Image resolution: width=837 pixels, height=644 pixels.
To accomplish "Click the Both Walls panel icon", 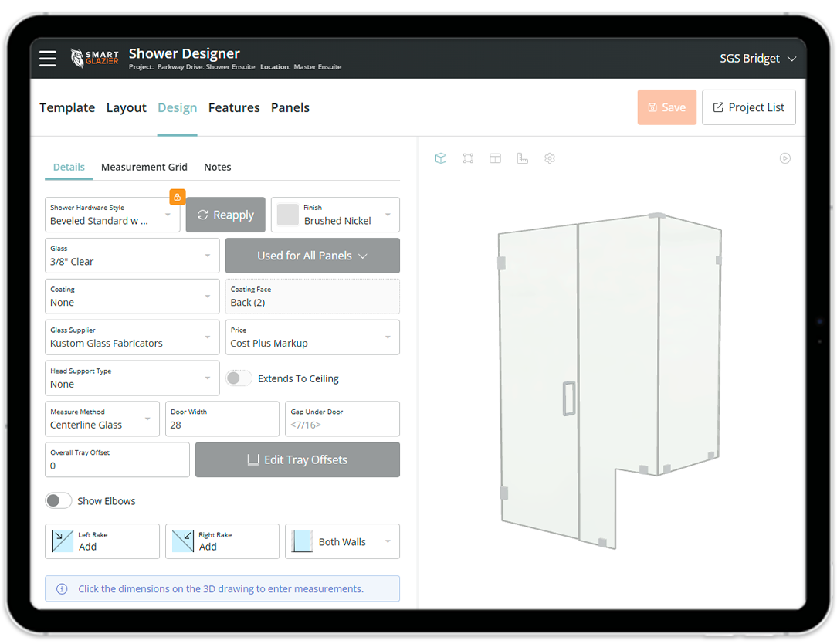I will point(302,541).
